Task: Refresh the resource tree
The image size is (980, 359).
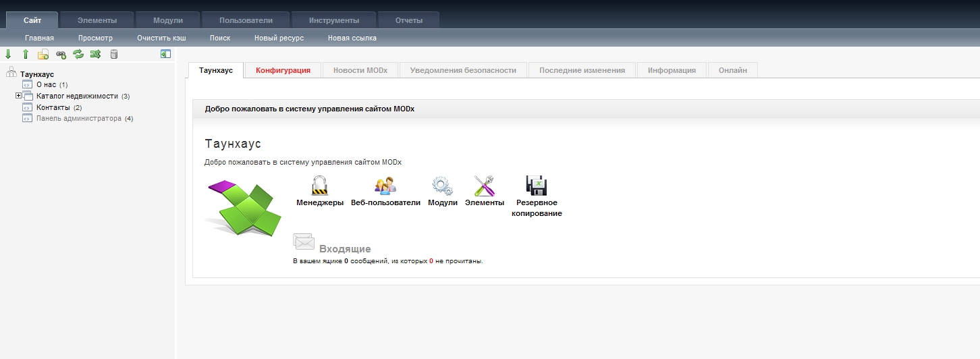Action: tap(78, 54)
